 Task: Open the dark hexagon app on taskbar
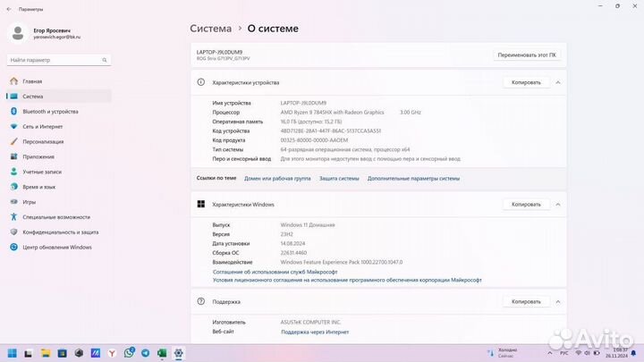point(79,353)
